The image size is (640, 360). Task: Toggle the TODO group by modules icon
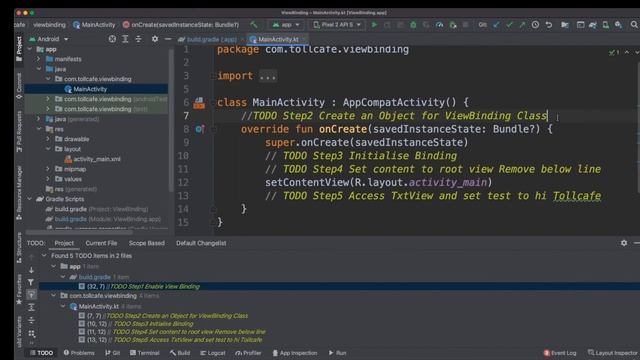click(x=31, y=333)
